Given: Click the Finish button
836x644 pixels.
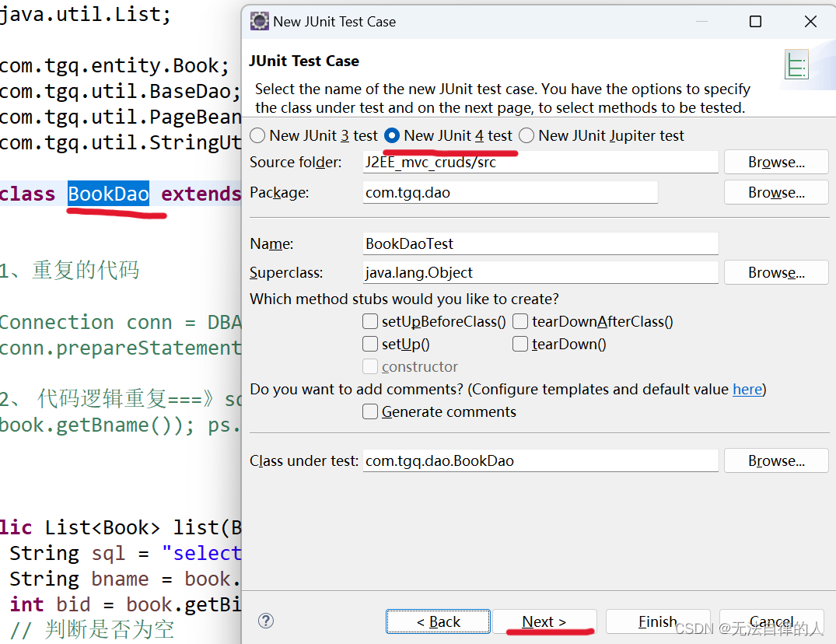Looking at the screenshot, I should tap(658, 621).
